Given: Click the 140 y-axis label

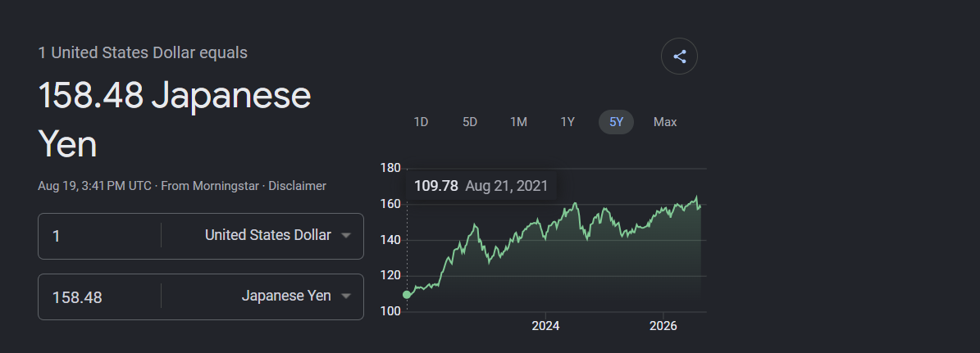Looking at the screenshot, I should click(x=390, y=239).
